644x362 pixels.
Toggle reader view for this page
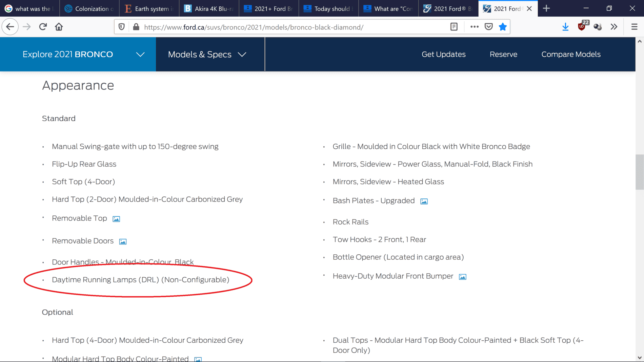(454, 27)
